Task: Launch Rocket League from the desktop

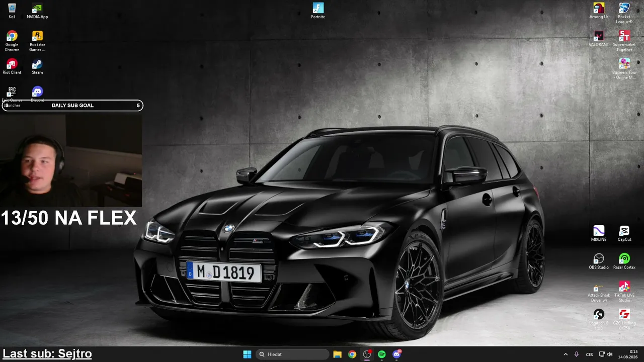Action: point(624,13)
